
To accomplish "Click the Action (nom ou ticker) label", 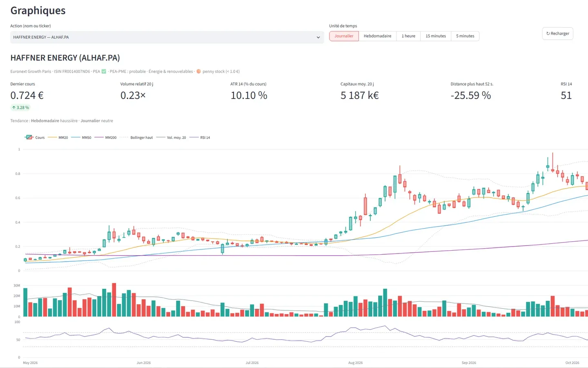I will click(31, 26).
